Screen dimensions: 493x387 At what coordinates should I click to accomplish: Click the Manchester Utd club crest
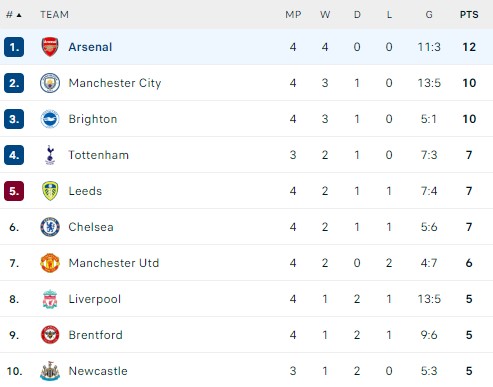(x=50, y=263)
